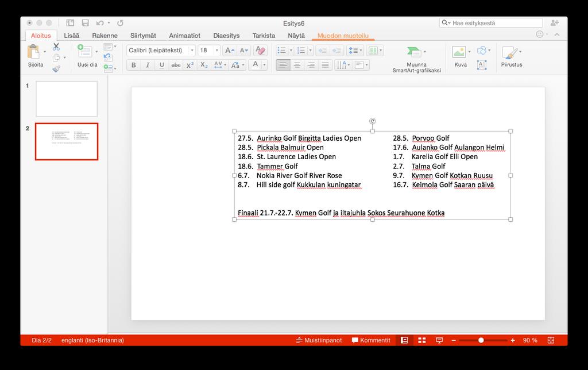Viewport: 588px width, 370px height.
Task: Expand the bullet list options arrow
Action: [x=291, y=51]
